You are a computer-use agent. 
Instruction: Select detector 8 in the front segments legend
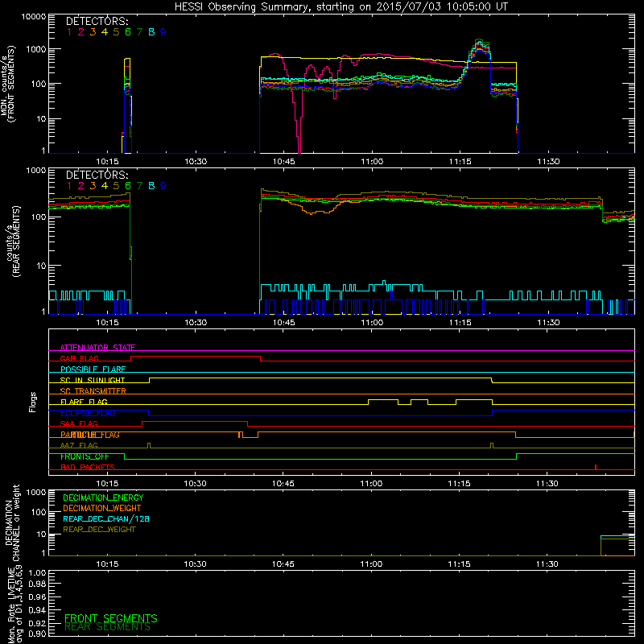click(151, 32)
